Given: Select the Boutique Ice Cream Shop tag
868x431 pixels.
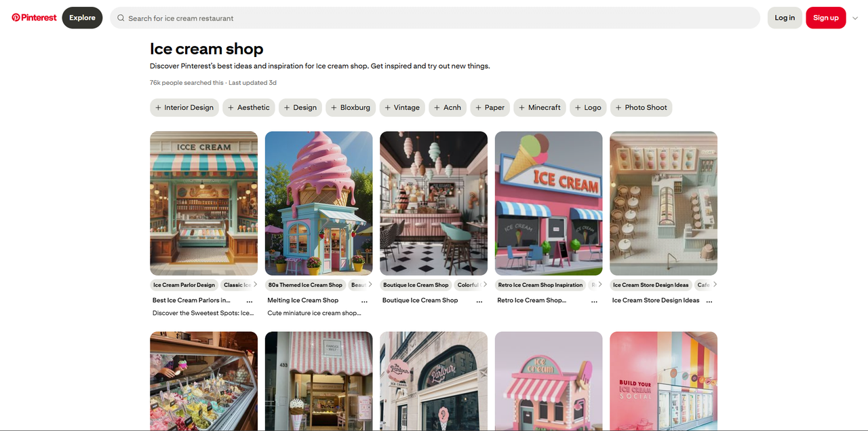Looking at the screenshot, I should 415,284.
